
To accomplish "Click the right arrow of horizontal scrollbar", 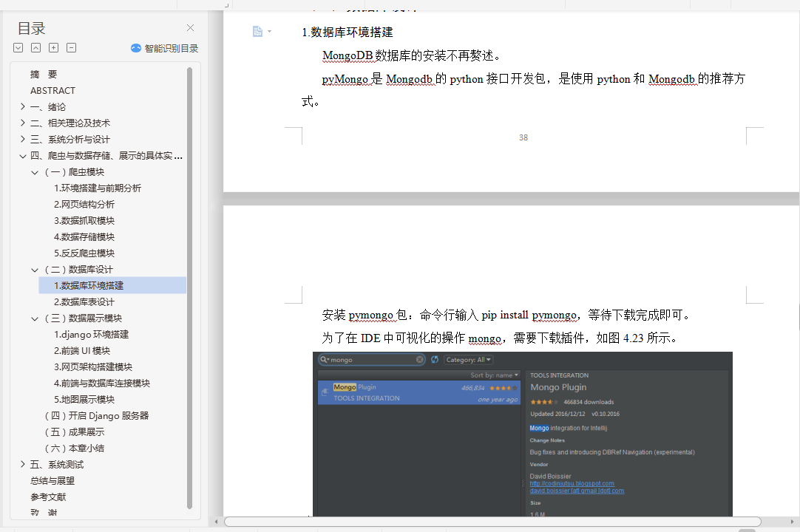I will click(x=792, y=522).
